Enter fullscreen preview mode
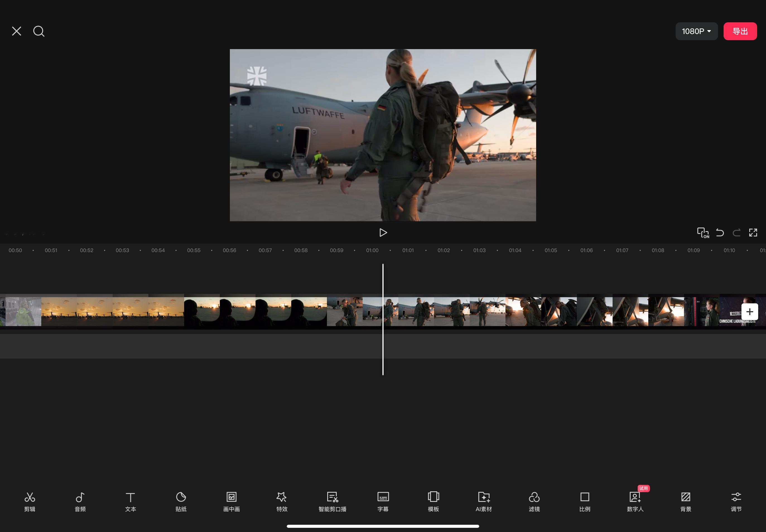The height and width of the screenshot is (532, 766). tap(753, 233)
